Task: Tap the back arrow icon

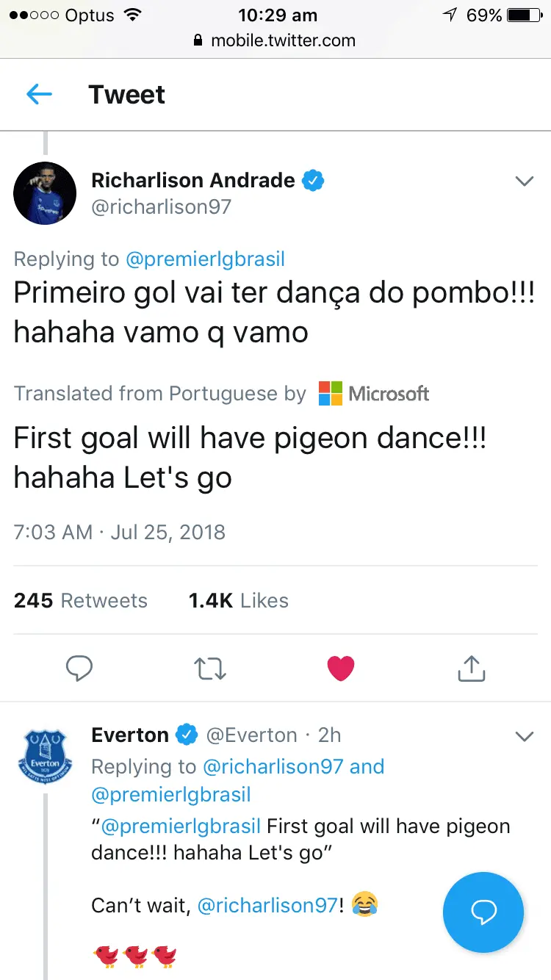Action: [x=39, y=94]
